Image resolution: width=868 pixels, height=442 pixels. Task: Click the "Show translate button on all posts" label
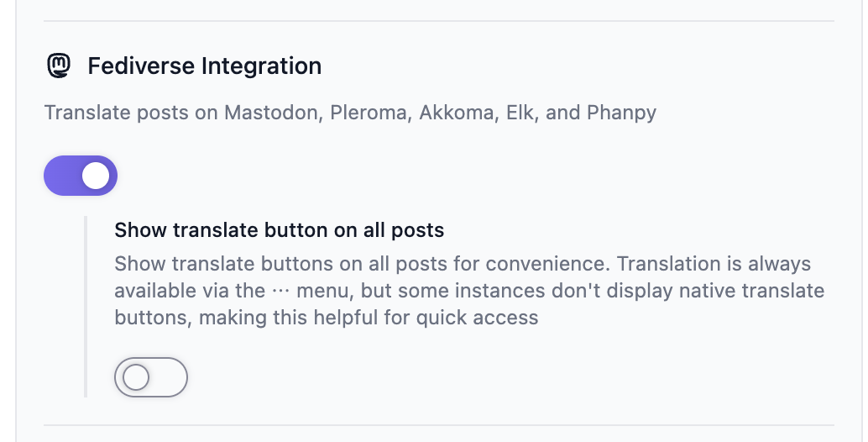(279, 229)
